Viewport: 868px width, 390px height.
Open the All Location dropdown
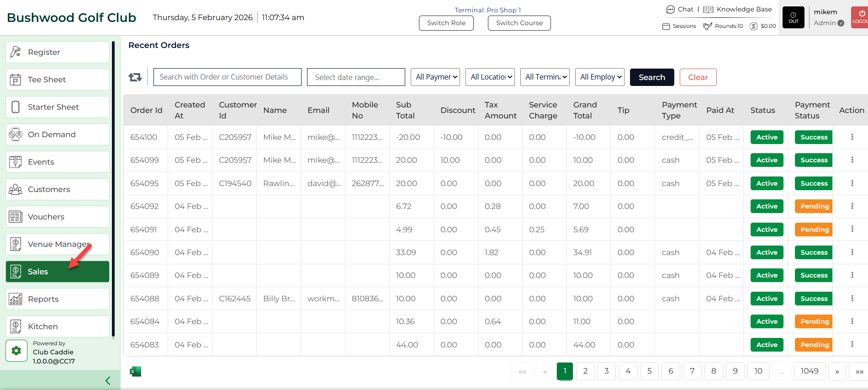490,77
